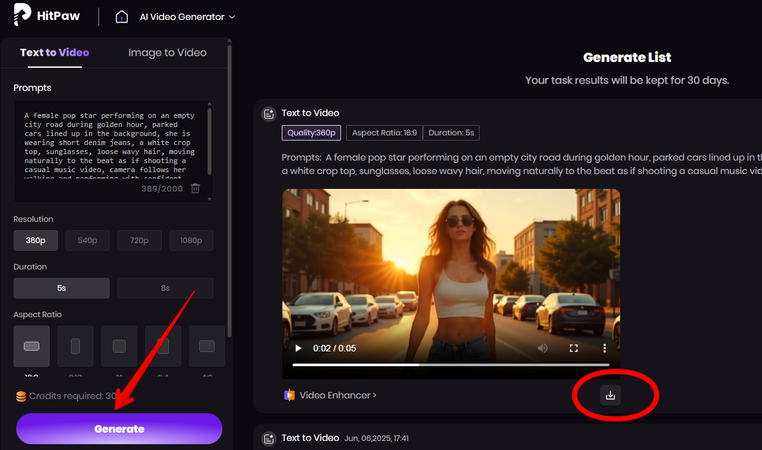The height and width of the screenshot is (450, 762).
Task: Select the landscape 16:9 aspect ratio icon
Action: (32, 346)
